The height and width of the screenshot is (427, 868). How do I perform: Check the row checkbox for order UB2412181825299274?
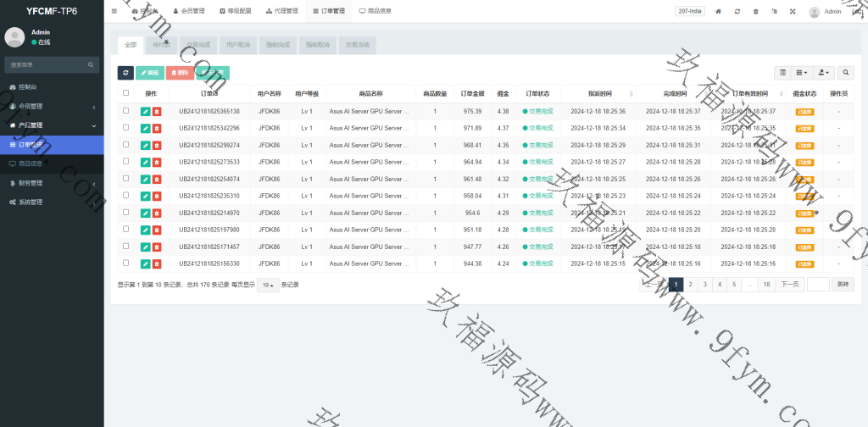click(126, 144)
